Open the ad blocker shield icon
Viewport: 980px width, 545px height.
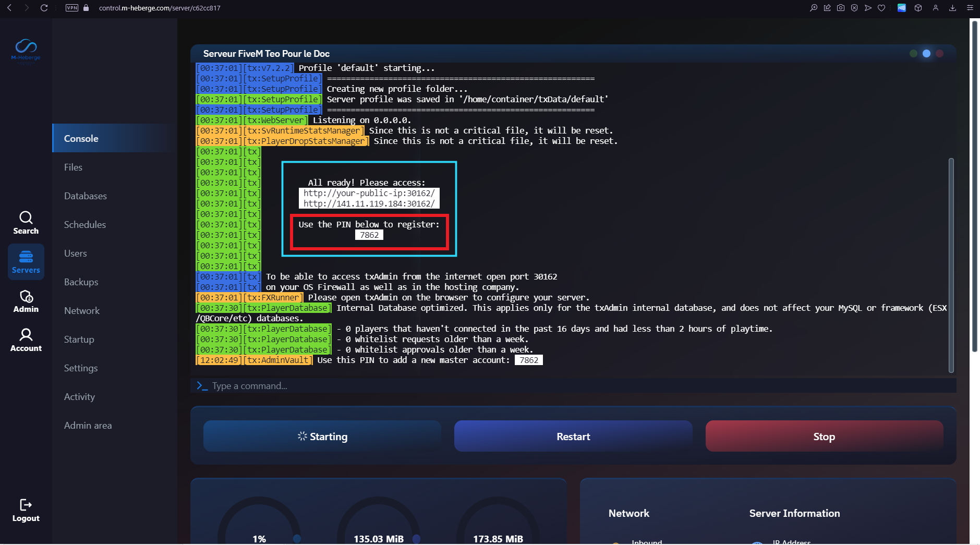[854, 8]
